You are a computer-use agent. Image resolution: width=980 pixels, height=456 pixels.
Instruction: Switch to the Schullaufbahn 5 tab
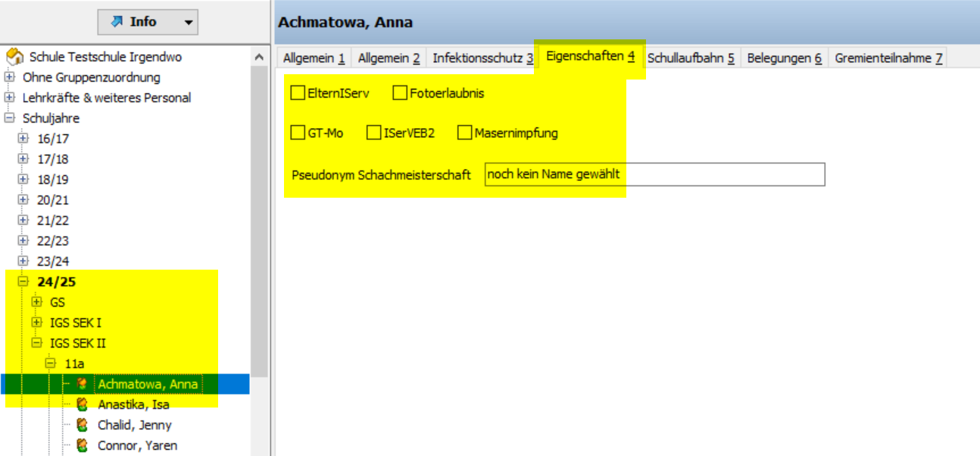690,58
